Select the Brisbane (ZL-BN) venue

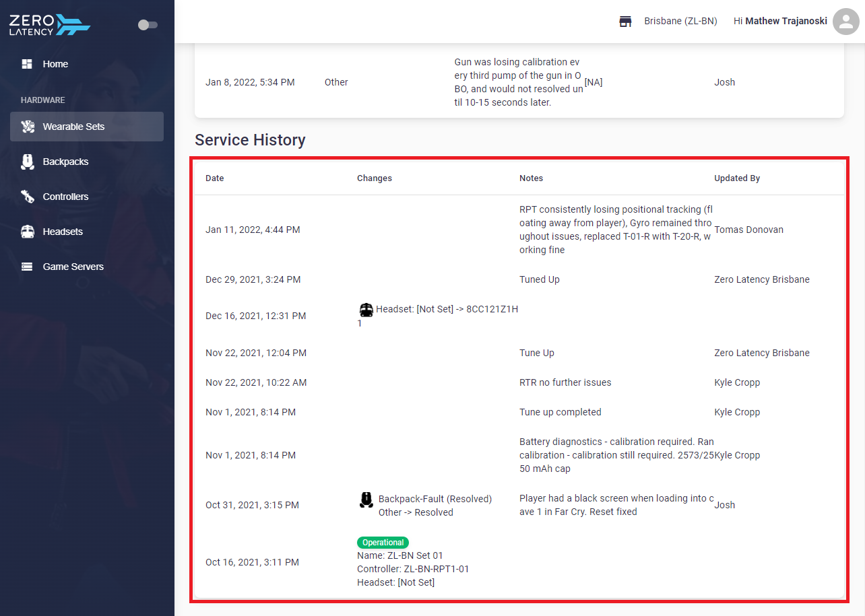(x=680, y=22)
